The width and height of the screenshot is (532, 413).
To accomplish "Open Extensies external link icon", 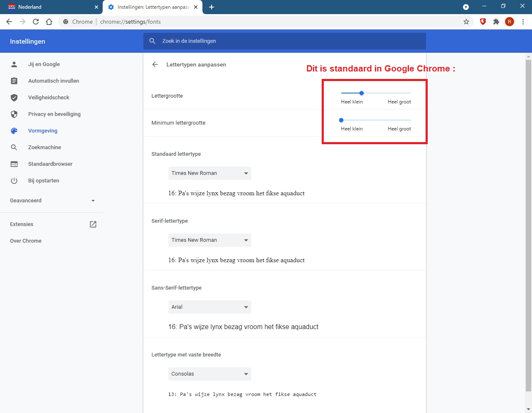I will [x=93, y=224].
